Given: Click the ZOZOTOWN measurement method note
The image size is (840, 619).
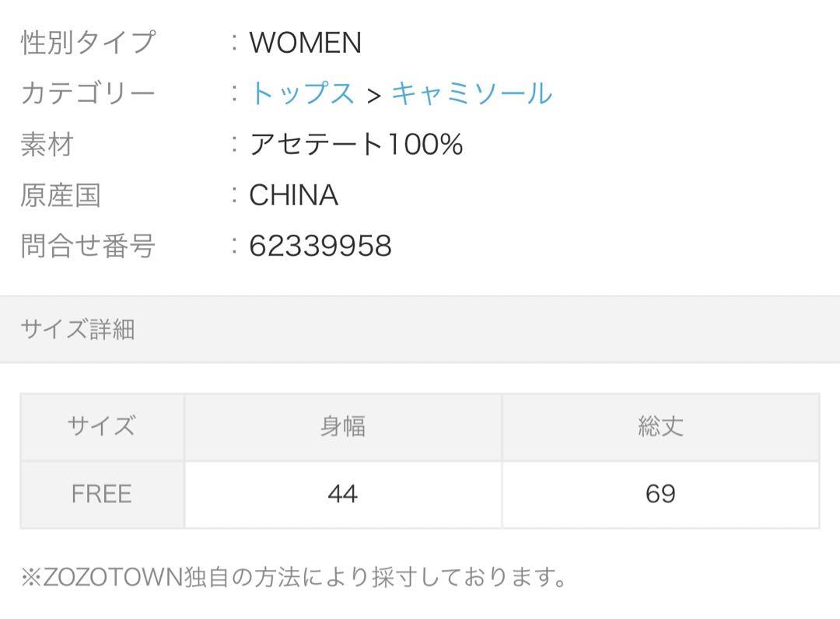Looking at the screenshot, I should coord(293,577).
